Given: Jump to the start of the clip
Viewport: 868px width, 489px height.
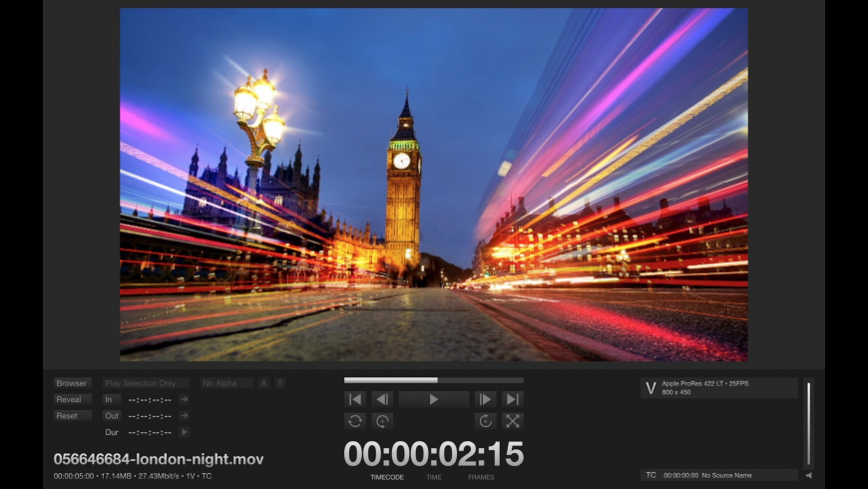Looking at the screenshot, I should pyautogui.click(x=355, y=399).
